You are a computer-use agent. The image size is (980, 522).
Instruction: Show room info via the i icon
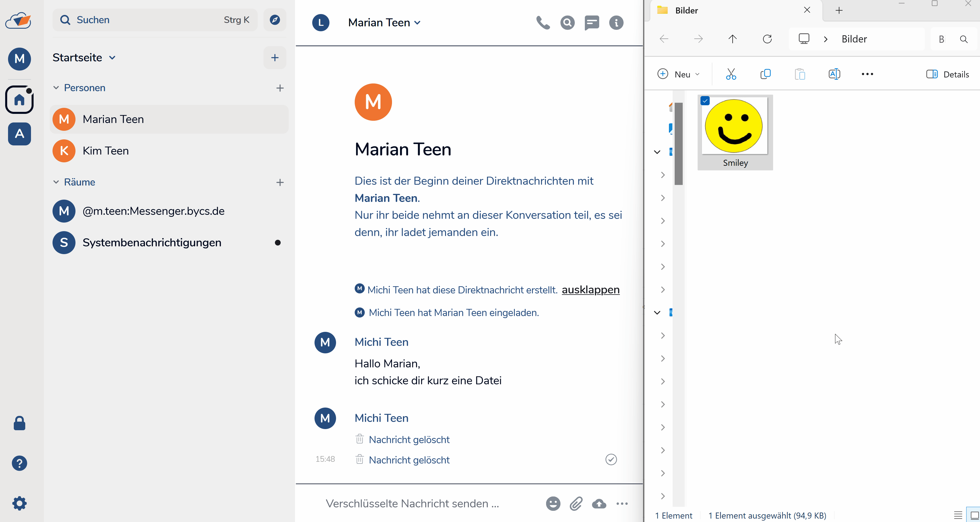(x=616, y=23)
